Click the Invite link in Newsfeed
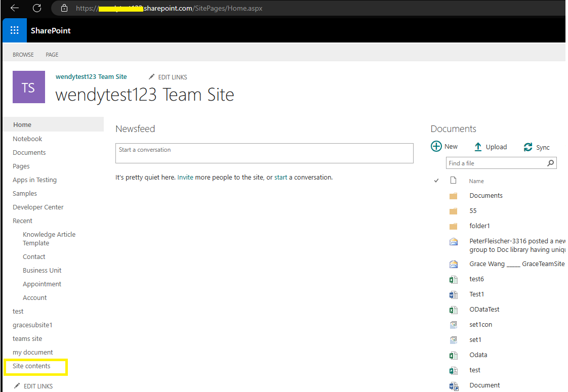The image size is (568, 392). (x=185, y=178)
